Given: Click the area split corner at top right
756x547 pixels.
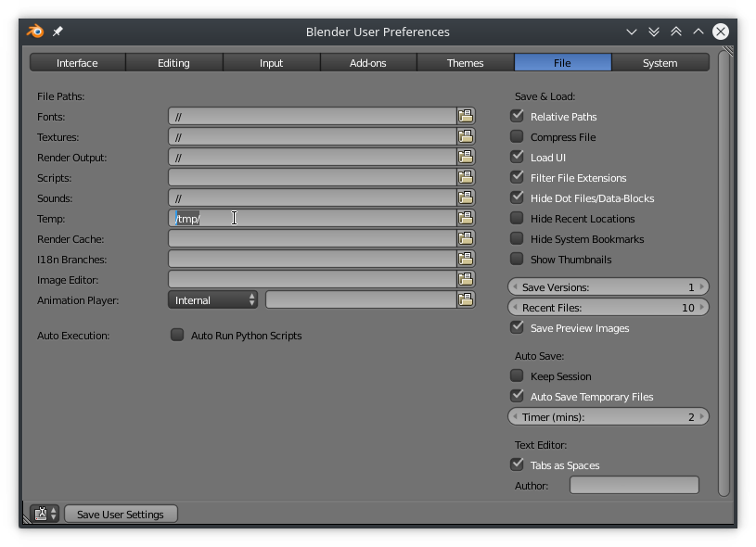Looking at the screenshot, I should click(x=728, y=51).
